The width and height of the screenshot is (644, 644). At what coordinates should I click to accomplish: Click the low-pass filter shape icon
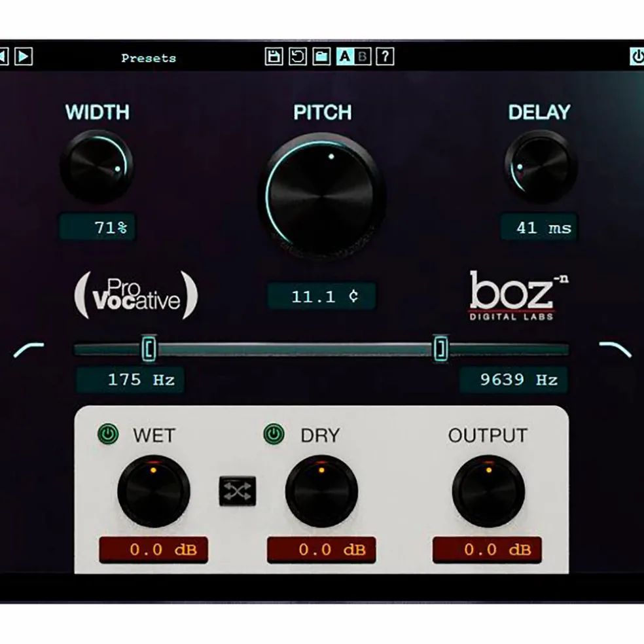(615, 349)
